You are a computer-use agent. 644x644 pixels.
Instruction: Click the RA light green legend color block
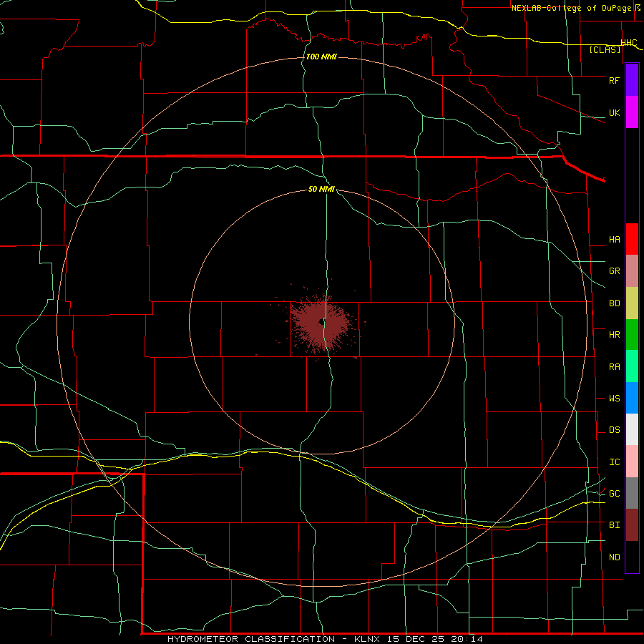632,366
